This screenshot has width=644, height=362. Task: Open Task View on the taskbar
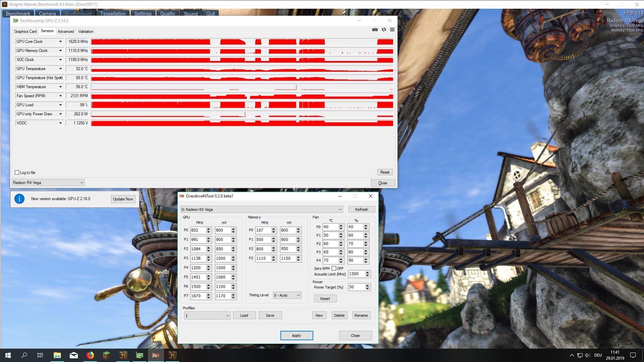[x=40, y=355]
